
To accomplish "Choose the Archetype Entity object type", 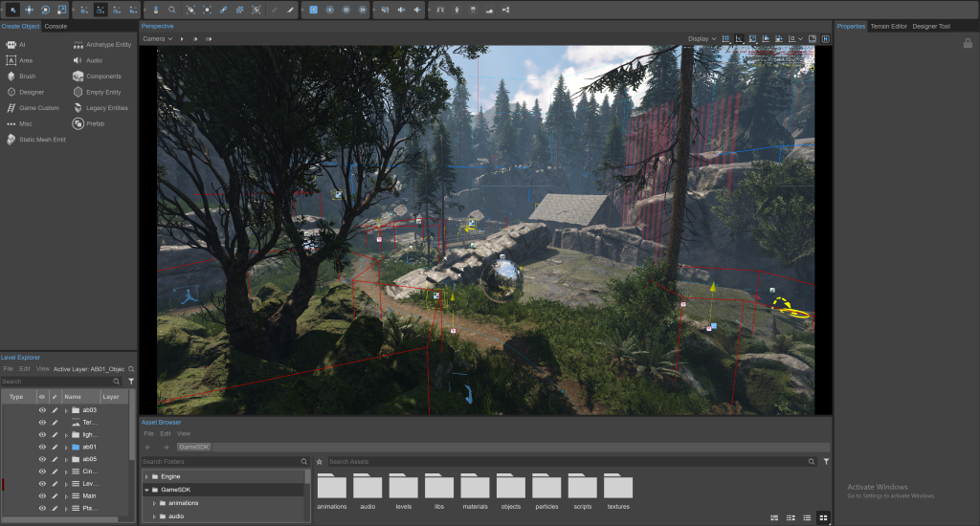I will click(x=102, y=45).
